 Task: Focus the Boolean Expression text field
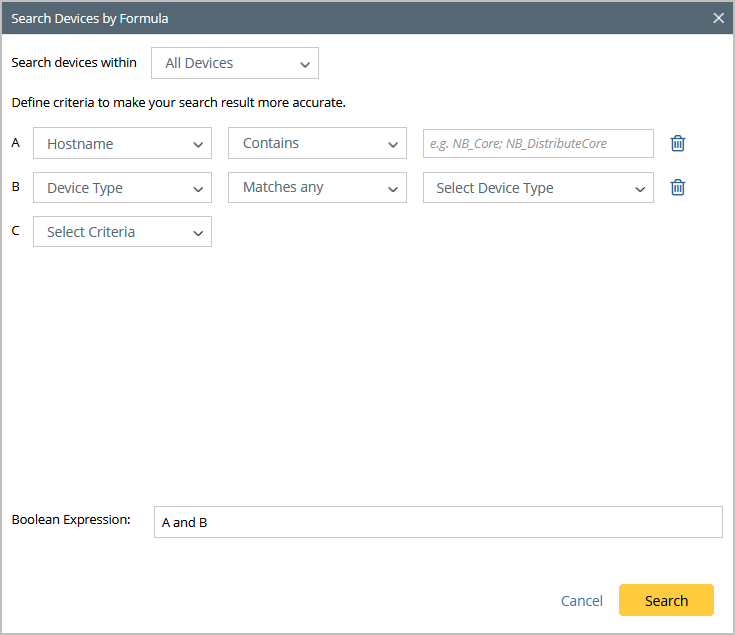[x=438, y=522]
